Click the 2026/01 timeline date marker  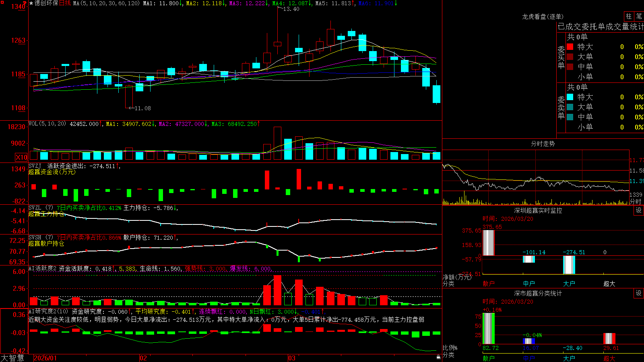pyautogui.click(x=45, y=358)
